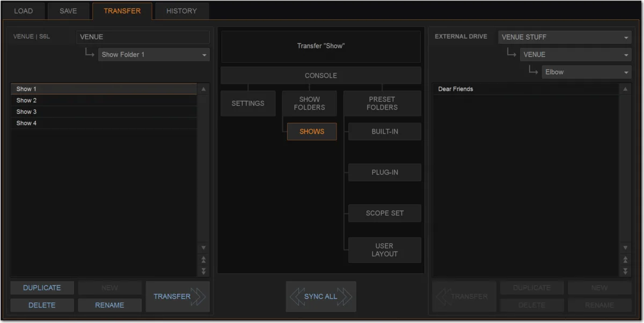The width and height of the screenshot is (644, 323).
Task: Click scroll down arrow of console show list
Action: click(x=203, y=248)
